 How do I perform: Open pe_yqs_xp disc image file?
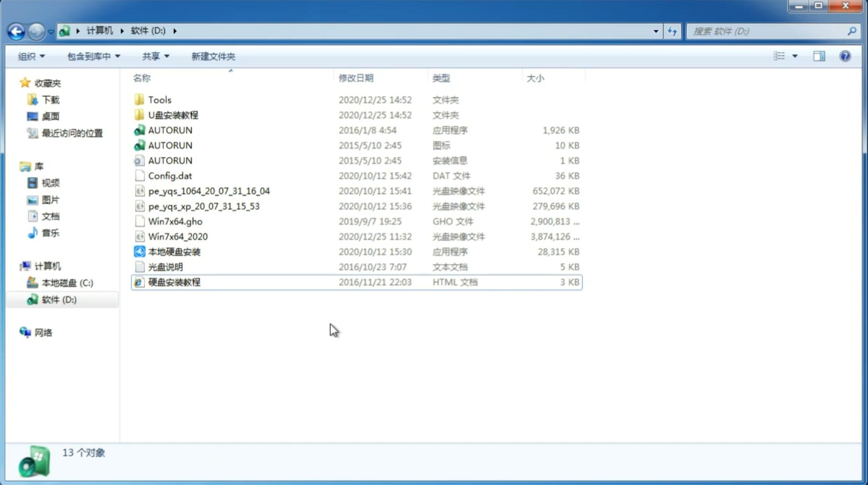point(204,206)
